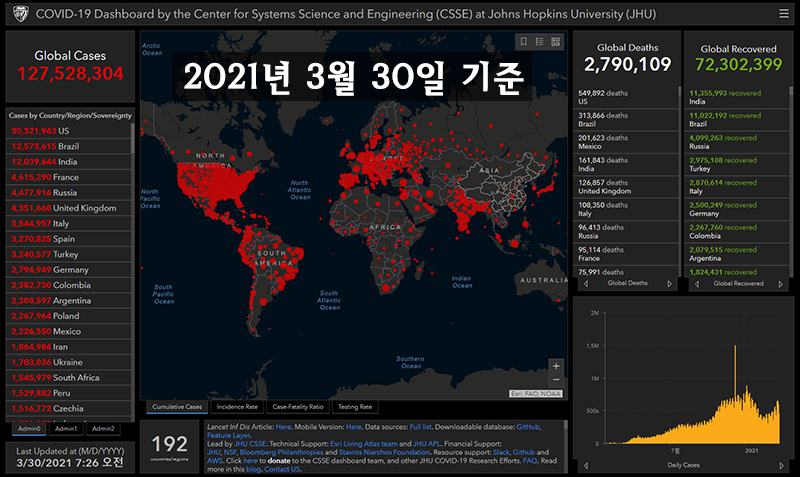Image resolution: width=800 pixels, height=477 pixels.
Task: Go to next panel right of Global Recovered label
Action: pyautogui.click(x=780, y=284)
